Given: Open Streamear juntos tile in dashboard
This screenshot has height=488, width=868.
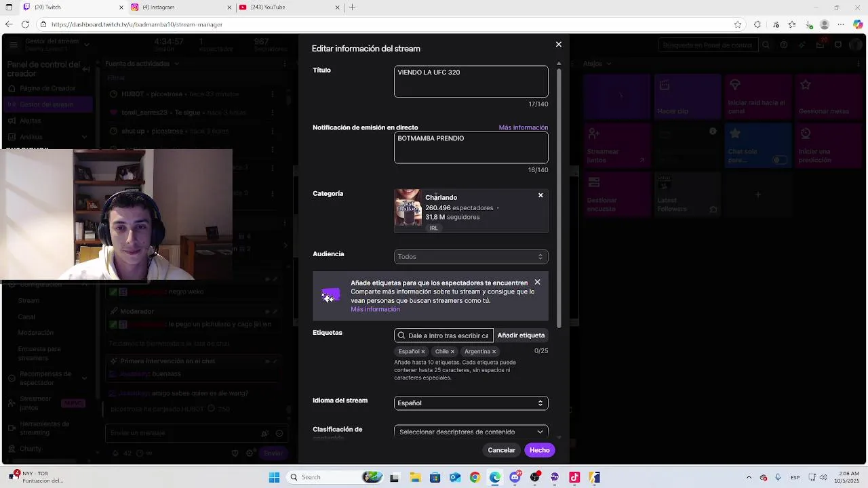Looking at the screenshot, I should point(616,145).
